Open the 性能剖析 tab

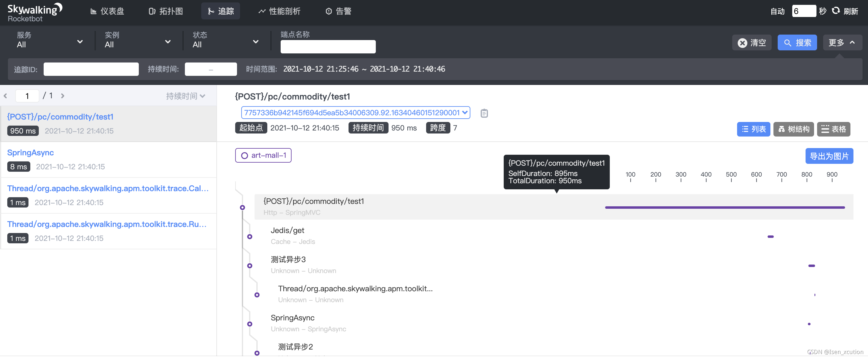coord(279,11)
